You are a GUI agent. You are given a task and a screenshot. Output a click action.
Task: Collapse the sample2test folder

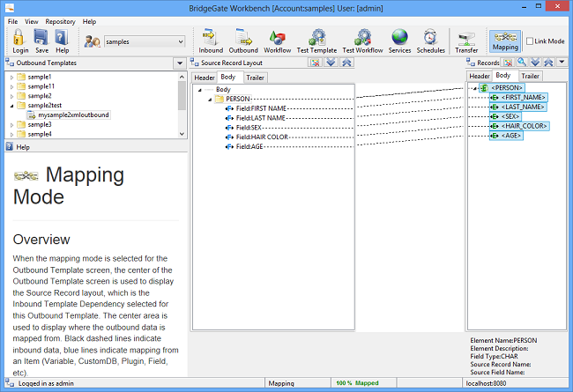[11, 106]
